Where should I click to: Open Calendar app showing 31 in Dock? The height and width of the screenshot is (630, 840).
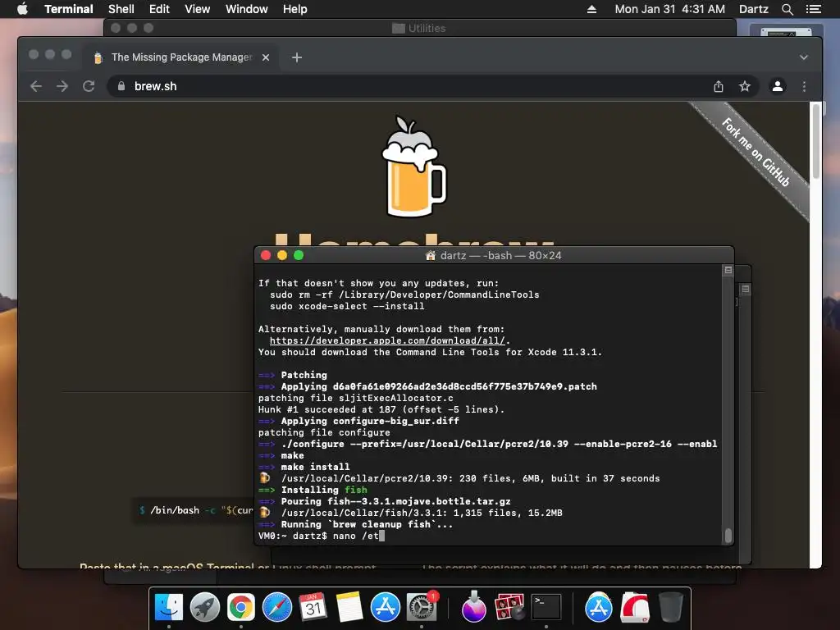click(313, 607)
